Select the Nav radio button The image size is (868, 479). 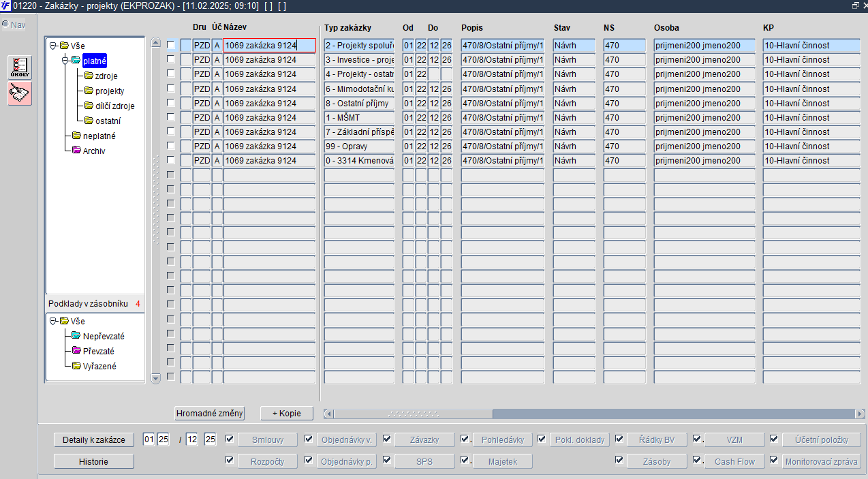[5, 25]
